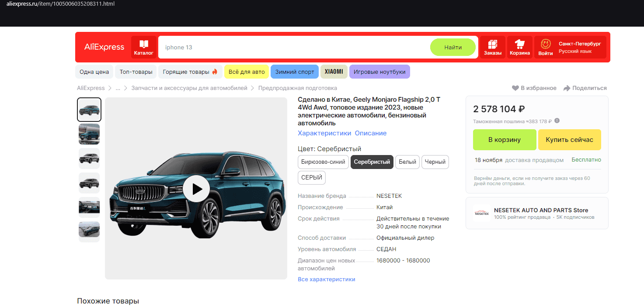Expand the collapsed breadcrumb ellipsis
644x307 pixels.
click(118, 88)
